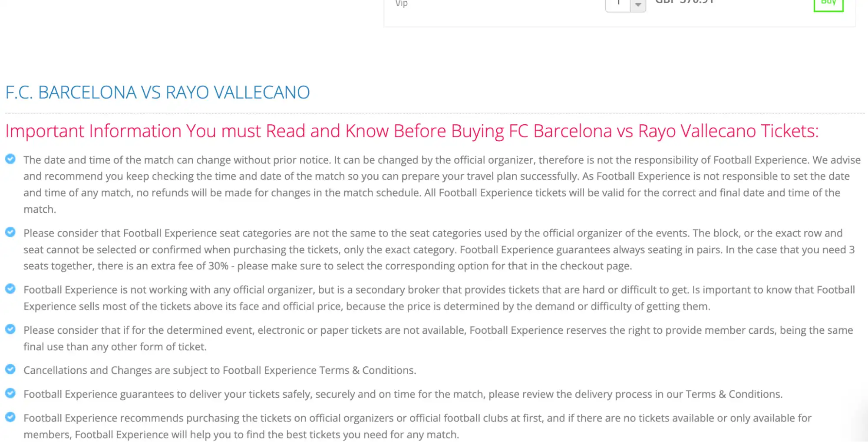The width and height of the screenshot is (868, 442).
Task: Click the check icon beside seat categories note
Action: point(10,232)
